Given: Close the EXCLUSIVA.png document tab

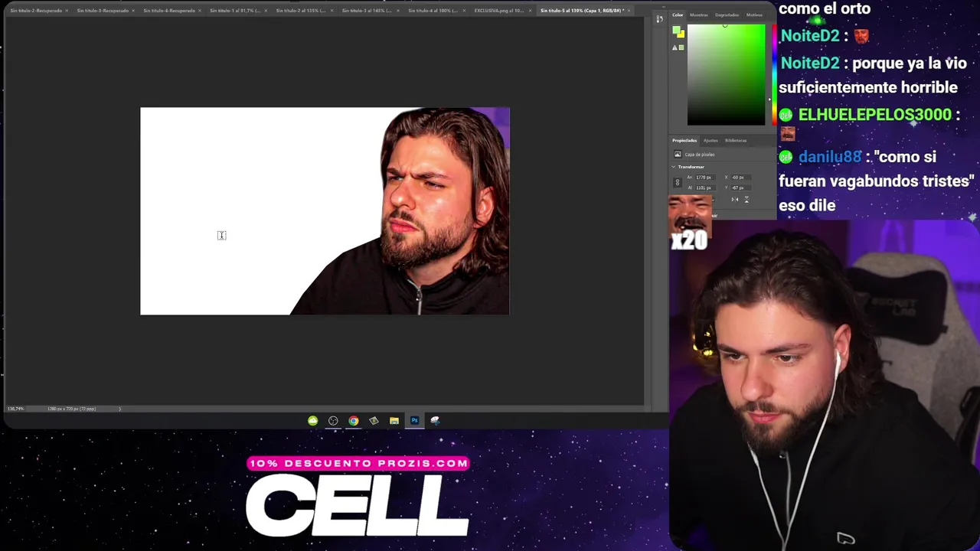Looking at the screenshot, I should point(531,11).
